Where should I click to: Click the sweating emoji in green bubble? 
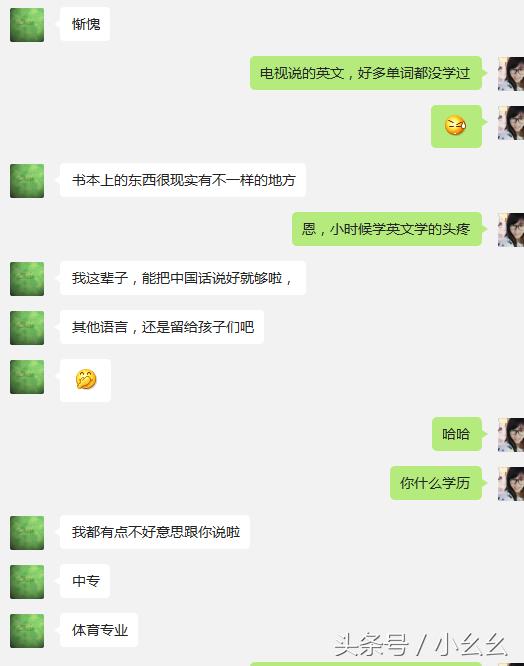(456, 126)
